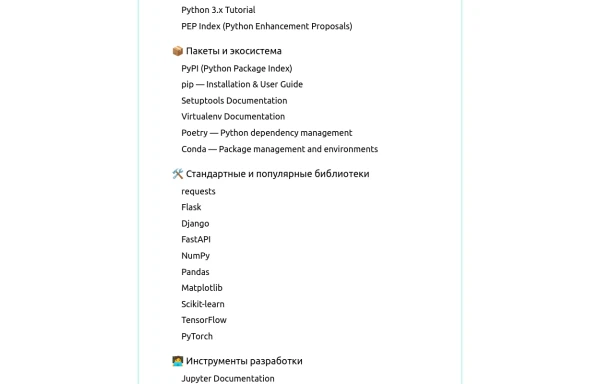Open the Flask link
Screen dimensions: 600x384
tap(191, 207)
